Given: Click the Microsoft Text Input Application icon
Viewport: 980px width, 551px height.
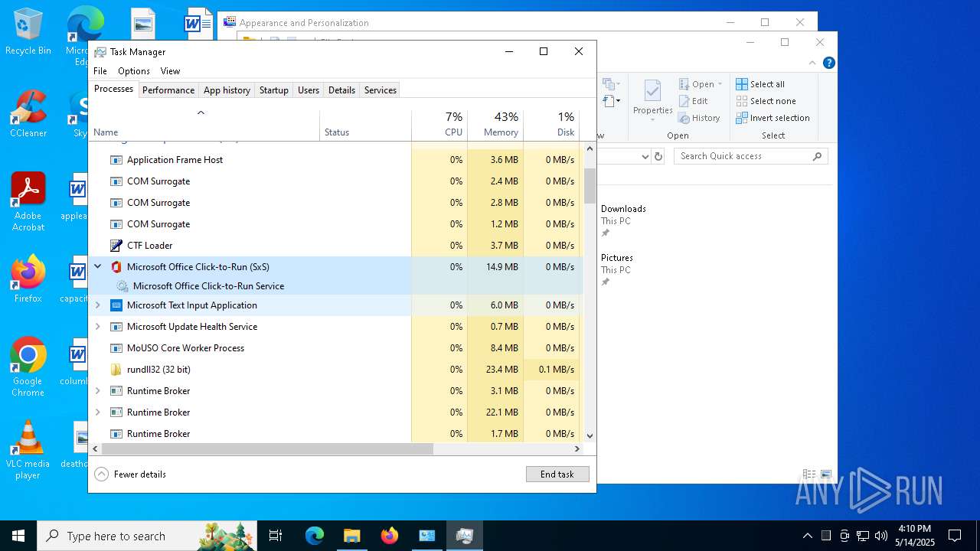Looking at the screenshot, I should tap(116, 305).
